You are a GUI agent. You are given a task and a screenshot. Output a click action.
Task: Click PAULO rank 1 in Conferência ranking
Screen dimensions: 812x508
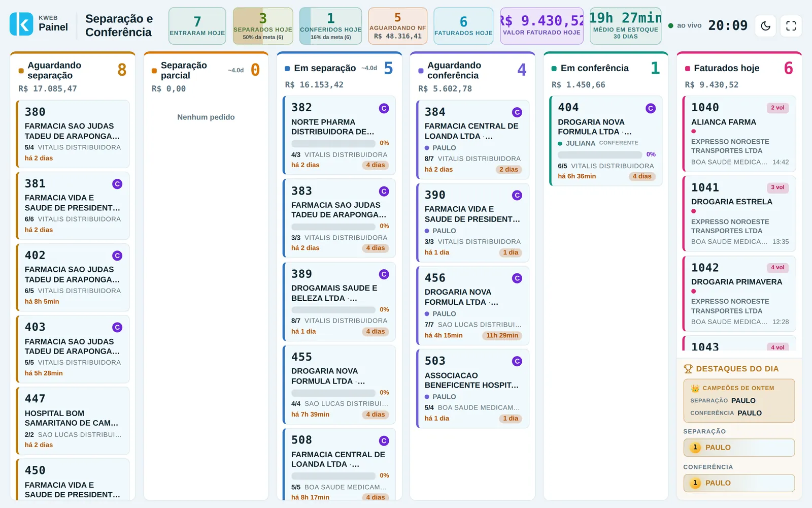click(x=739, y=483)
